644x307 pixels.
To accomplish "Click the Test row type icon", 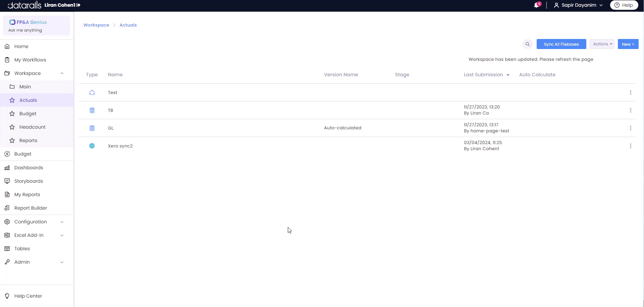I will click(92, 92).
